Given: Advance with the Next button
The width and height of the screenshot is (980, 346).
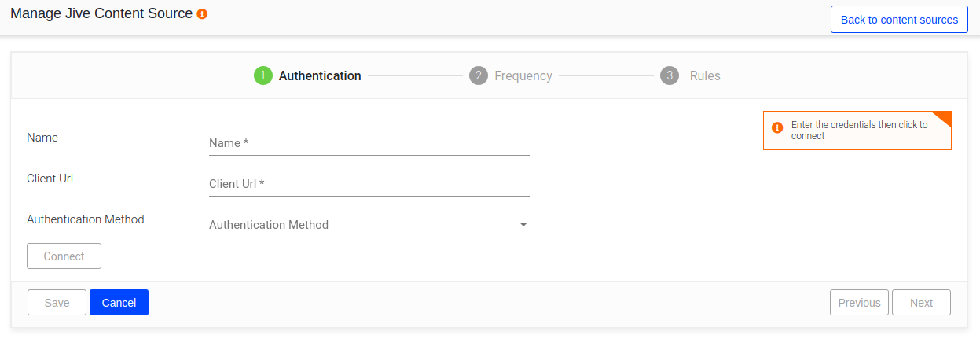Looking at the screenshot, I should tap(921, 303).
